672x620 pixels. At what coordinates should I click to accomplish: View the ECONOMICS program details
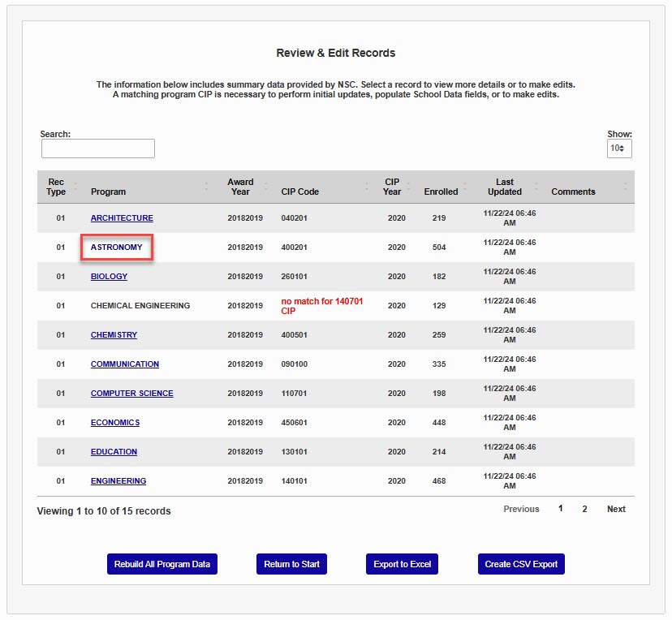pos(115,423)
